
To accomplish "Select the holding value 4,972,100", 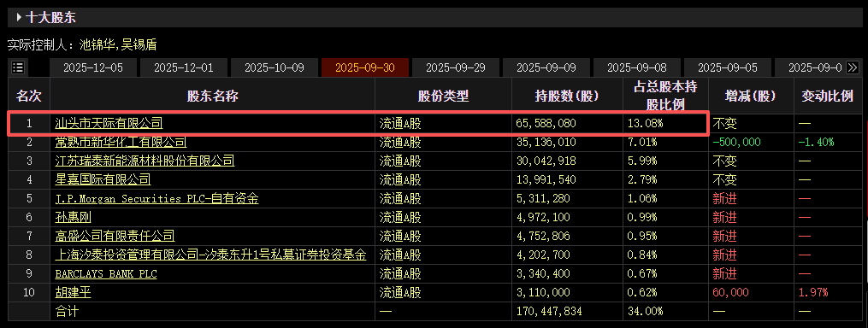I will tap(543, 217).
